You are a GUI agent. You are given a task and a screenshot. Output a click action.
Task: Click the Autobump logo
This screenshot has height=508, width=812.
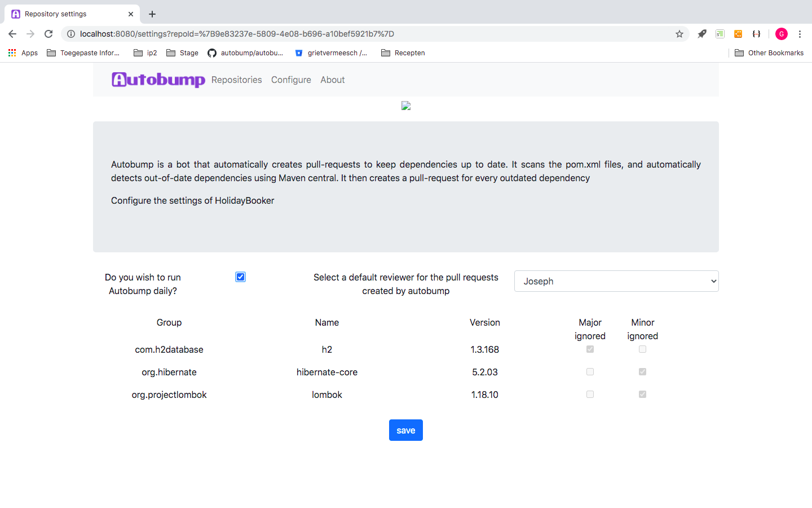pos(158,80)
